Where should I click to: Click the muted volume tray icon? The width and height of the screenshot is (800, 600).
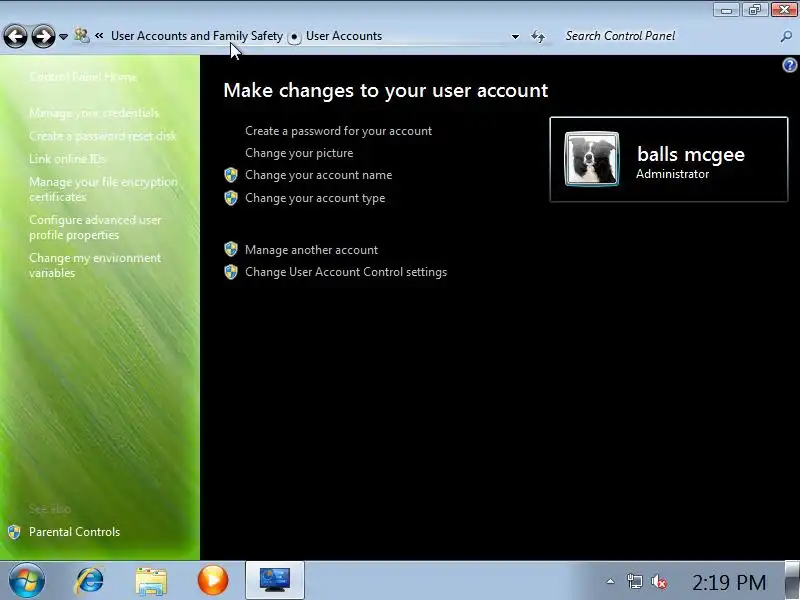pos(659,581)
